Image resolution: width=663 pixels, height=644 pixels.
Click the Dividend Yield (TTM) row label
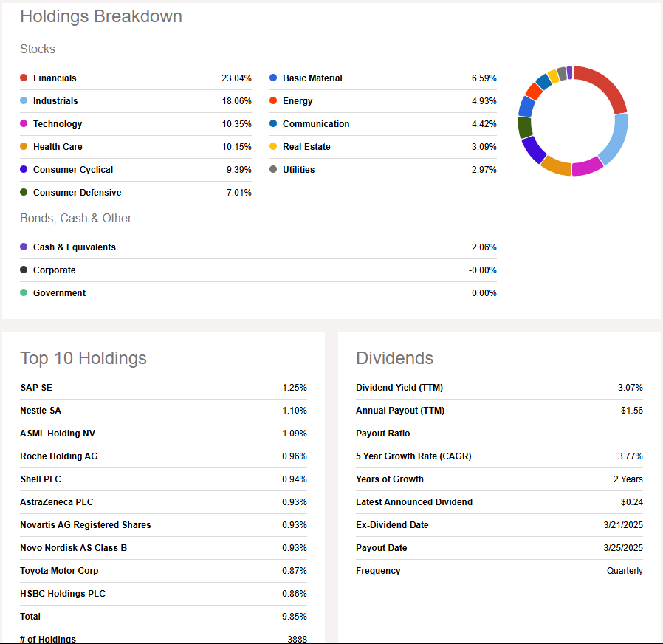pyautogui.click(x=399, y=388)
